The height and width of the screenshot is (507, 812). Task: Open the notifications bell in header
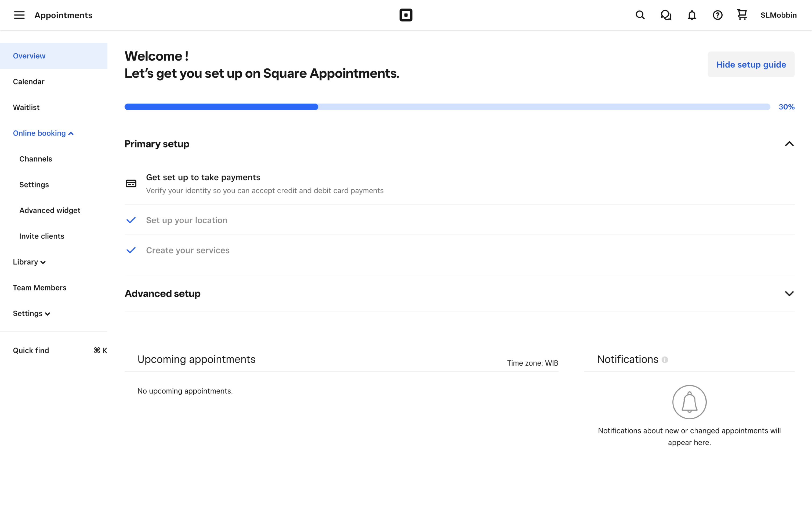pyautogui.click(x=691, y=15)
